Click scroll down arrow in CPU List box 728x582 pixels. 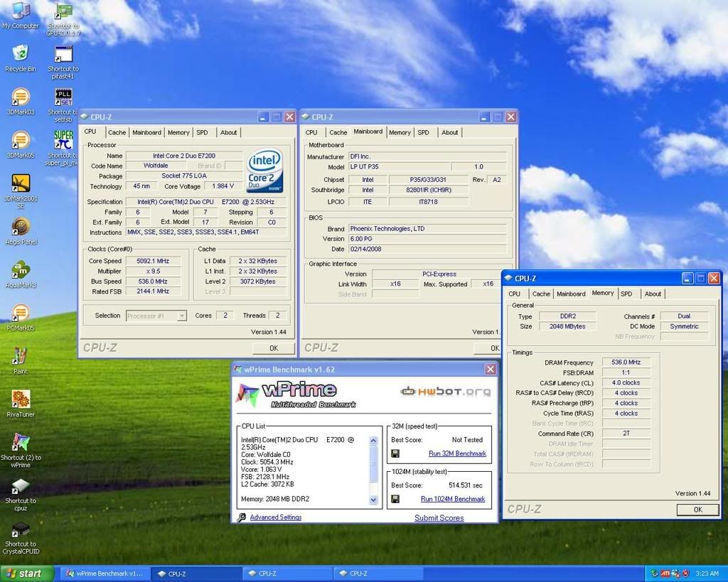pos(373,500)
